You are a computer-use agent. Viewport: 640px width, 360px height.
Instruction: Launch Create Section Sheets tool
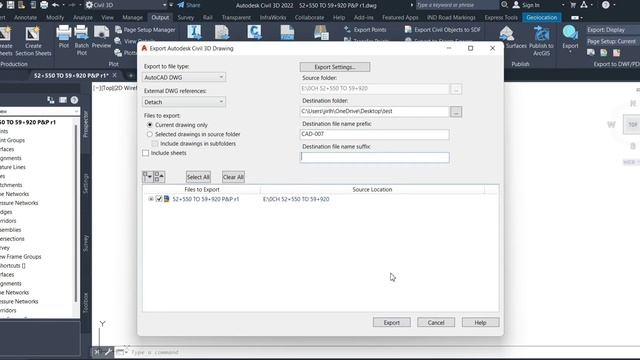33,40
